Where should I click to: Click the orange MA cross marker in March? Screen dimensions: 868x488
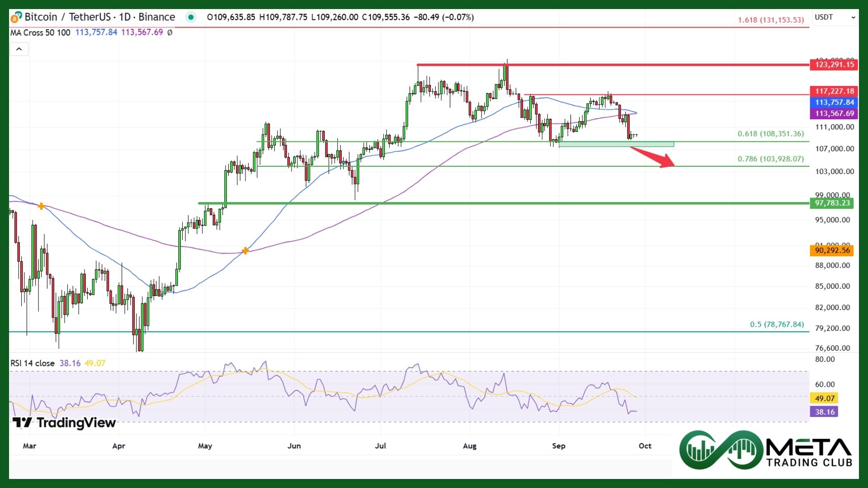[x=41, y=206]
